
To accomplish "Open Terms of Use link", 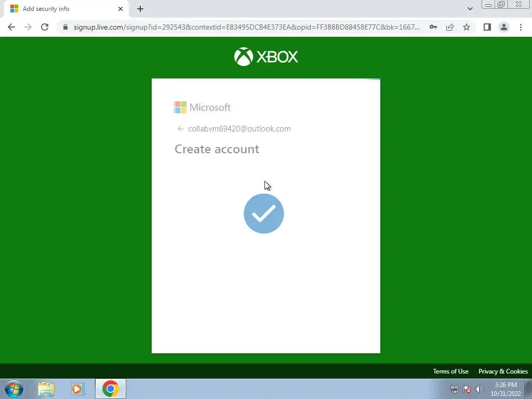I will [450, 371].
